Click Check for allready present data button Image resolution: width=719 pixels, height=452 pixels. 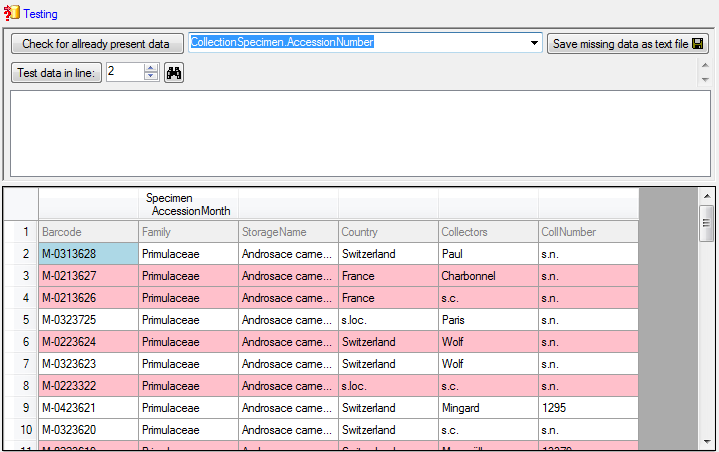coord(96,44)
